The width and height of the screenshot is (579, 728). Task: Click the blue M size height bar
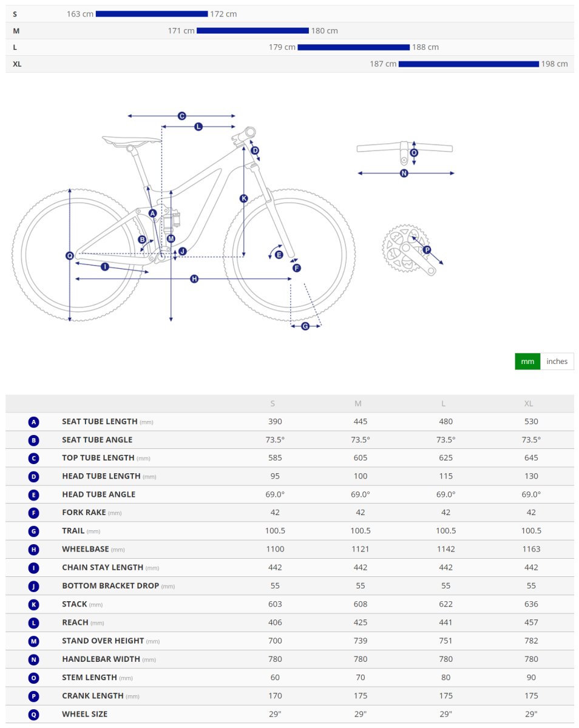(x=252, y=30)
